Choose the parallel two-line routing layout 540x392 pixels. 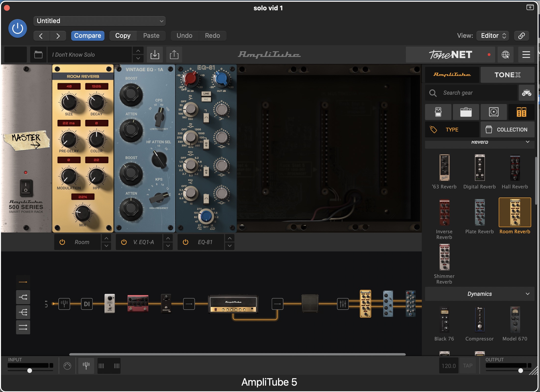[23, 327]
